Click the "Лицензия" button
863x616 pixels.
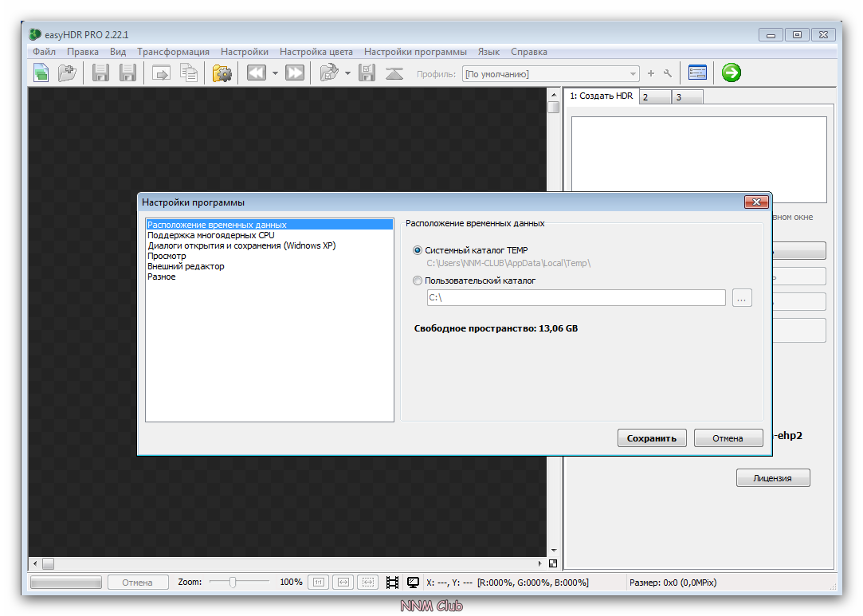[772, 478]
